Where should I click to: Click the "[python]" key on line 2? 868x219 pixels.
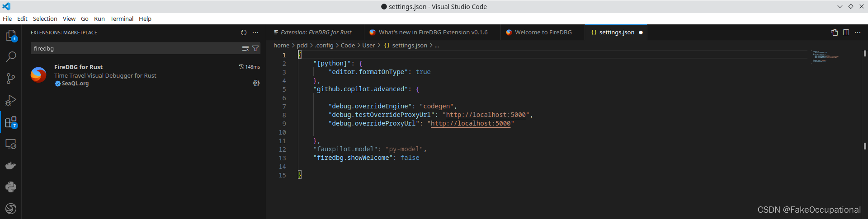pos(332,64)
